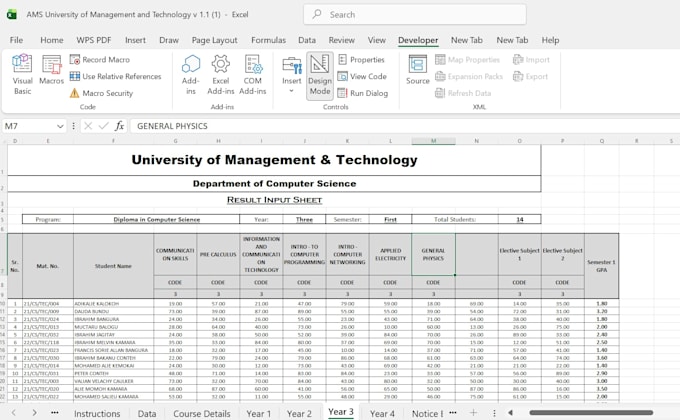Click the horizontal scrollbar

pyautogui.click(x=591, y=413)
